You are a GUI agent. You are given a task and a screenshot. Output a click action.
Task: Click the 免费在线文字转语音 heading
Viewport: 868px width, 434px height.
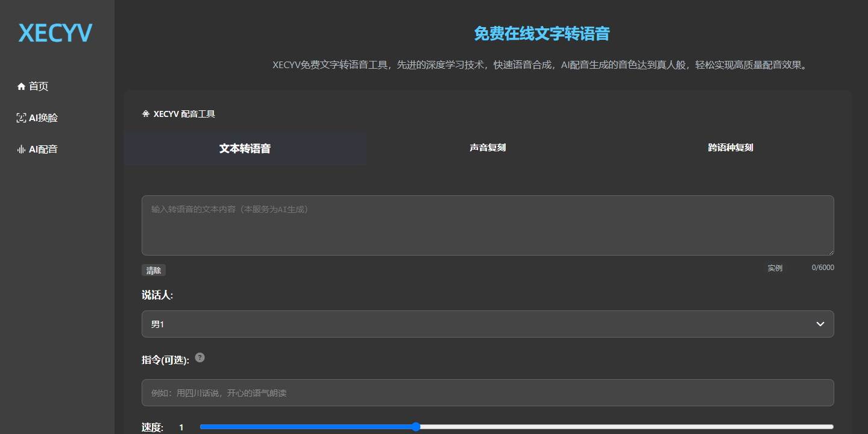(542, 34)
